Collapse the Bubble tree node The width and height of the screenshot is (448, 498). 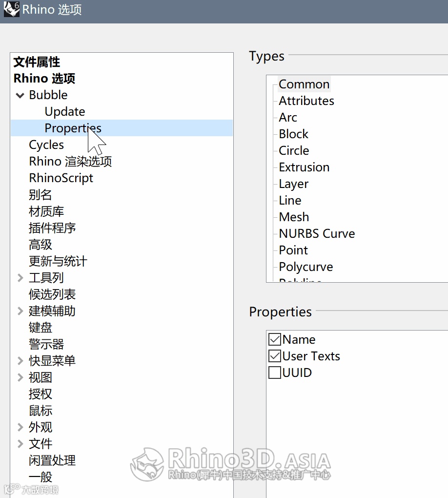point(20,95)
